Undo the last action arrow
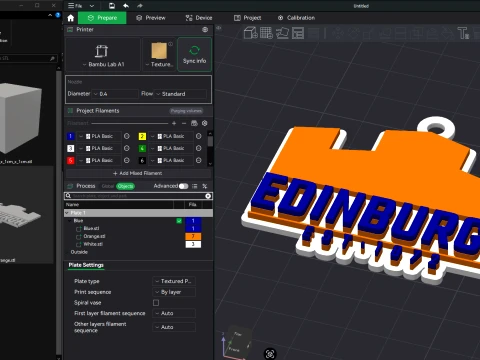The height and width of the screenshot is (360, 480). [126, 6]
